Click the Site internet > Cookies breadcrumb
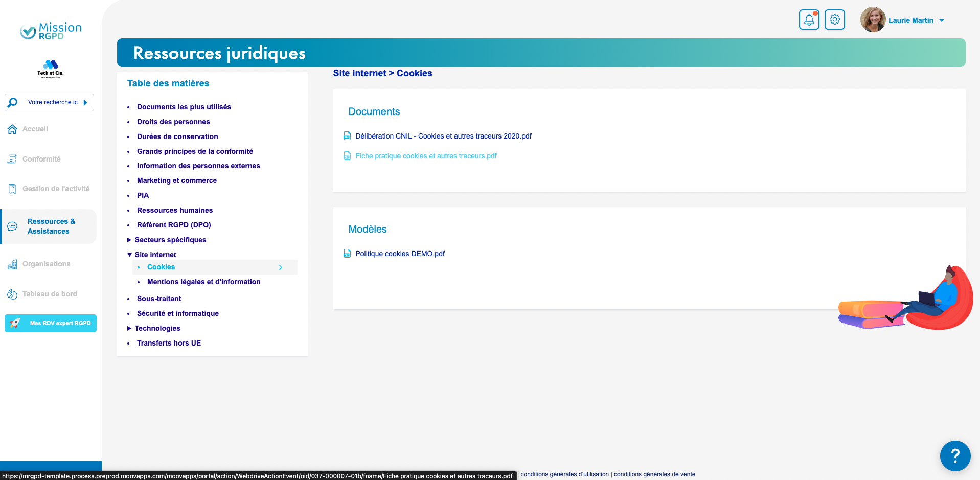980x480 pixels. (x=382, y=73)
